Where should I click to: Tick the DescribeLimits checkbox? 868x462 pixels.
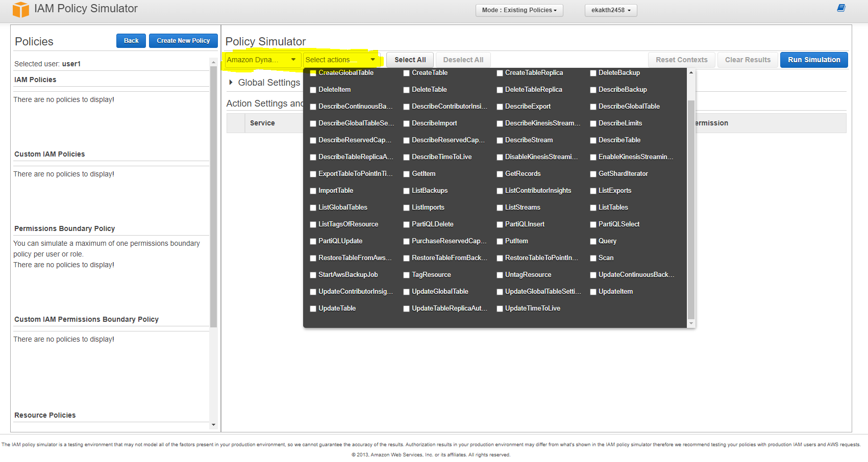(593, 124)
